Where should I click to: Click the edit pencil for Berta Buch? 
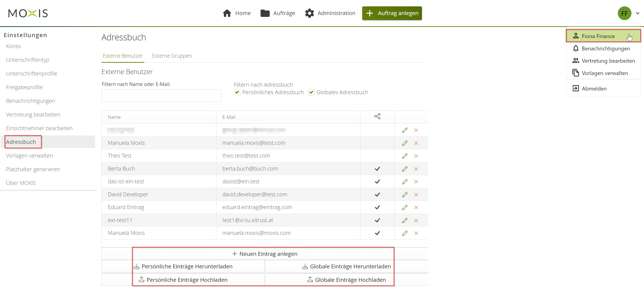pyautogui.click(x=405, y=169)
